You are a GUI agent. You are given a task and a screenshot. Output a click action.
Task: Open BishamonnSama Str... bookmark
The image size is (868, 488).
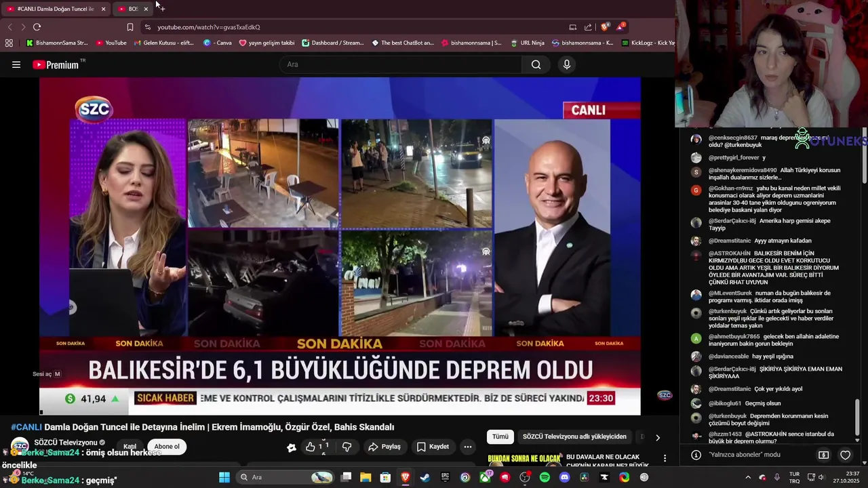57,43
